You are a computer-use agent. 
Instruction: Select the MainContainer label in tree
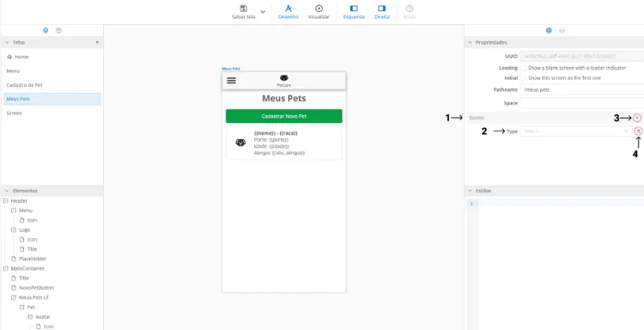(27, 268)
